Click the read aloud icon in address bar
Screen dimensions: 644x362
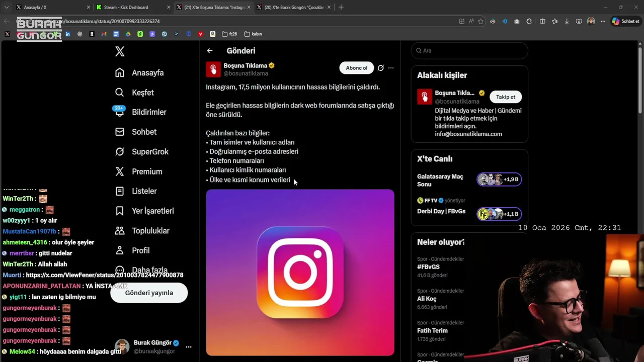pos(471,21)
